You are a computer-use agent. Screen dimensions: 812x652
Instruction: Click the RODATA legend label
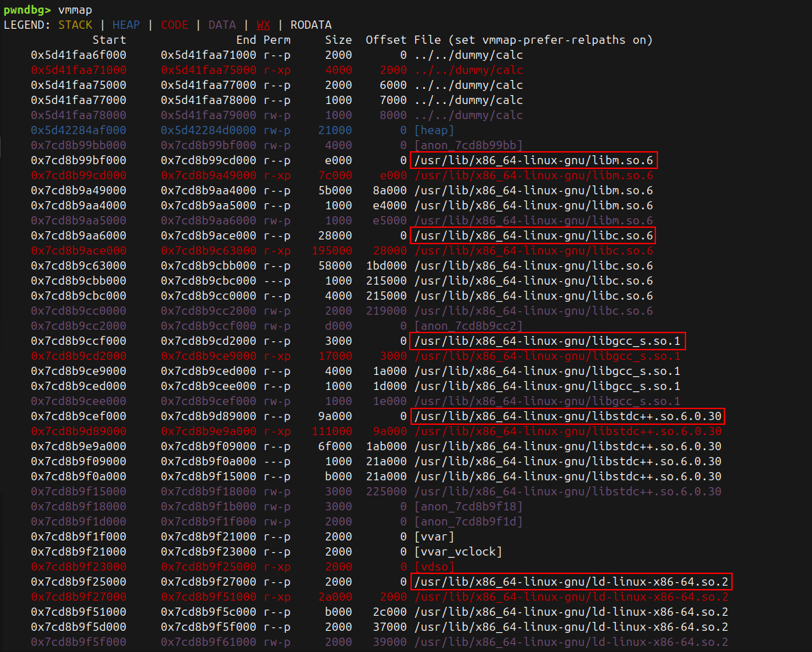pos(311,25)
